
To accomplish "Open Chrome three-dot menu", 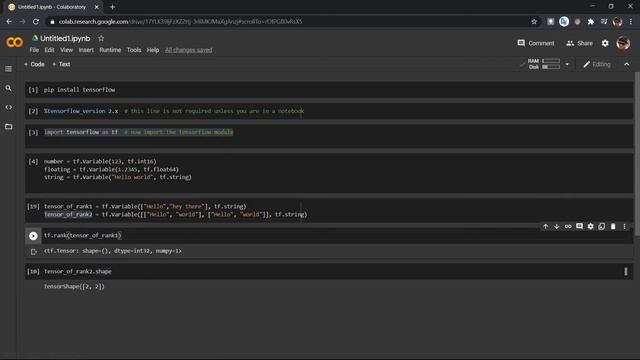I will pyautogui.click(x=631, y=22).
